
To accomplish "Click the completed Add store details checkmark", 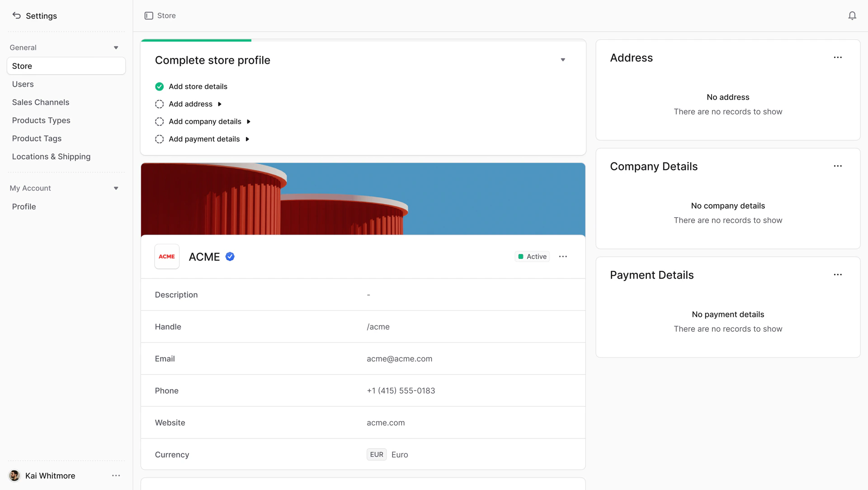I will [159, 86].
